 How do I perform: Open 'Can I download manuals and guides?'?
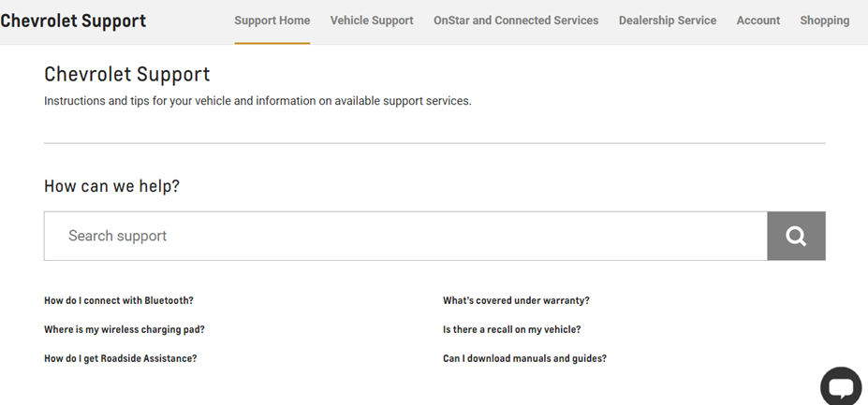524,358
